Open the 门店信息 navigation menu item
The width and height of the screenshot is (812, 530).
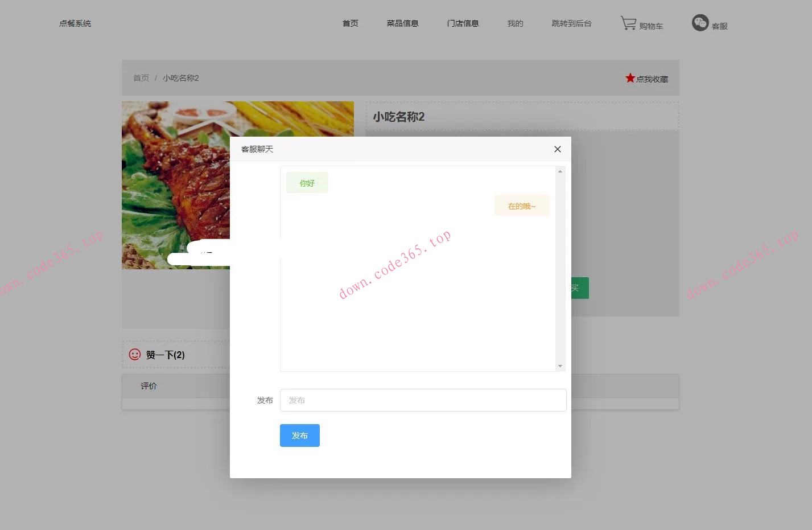click(463, 23)
